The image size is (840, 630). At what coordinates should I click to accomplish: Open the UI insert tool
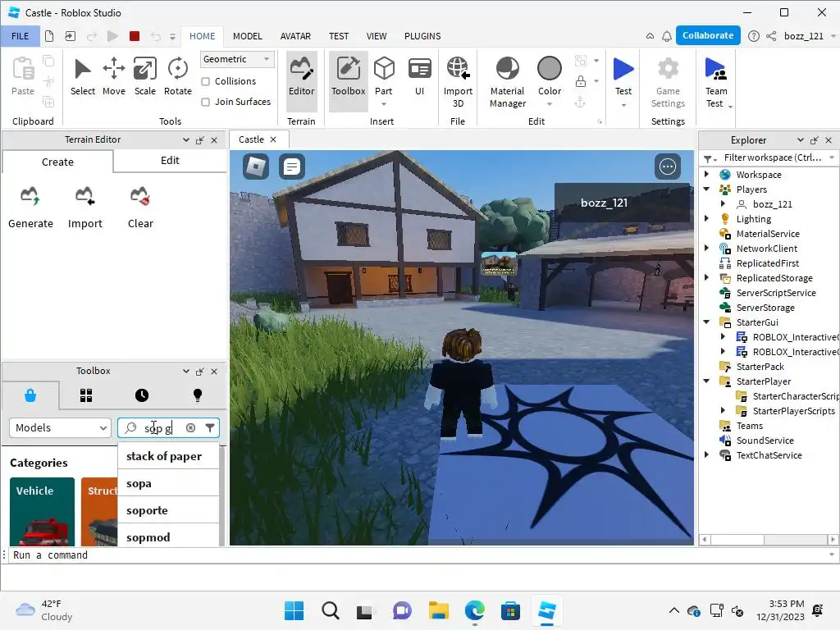click(419, 76)
